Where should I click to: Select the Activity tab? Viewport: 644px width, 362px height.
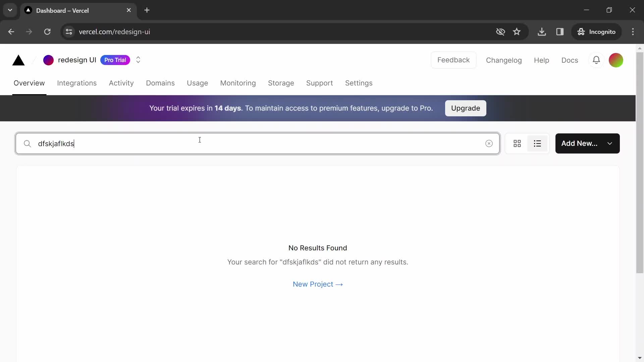click(x=121, y=83)
